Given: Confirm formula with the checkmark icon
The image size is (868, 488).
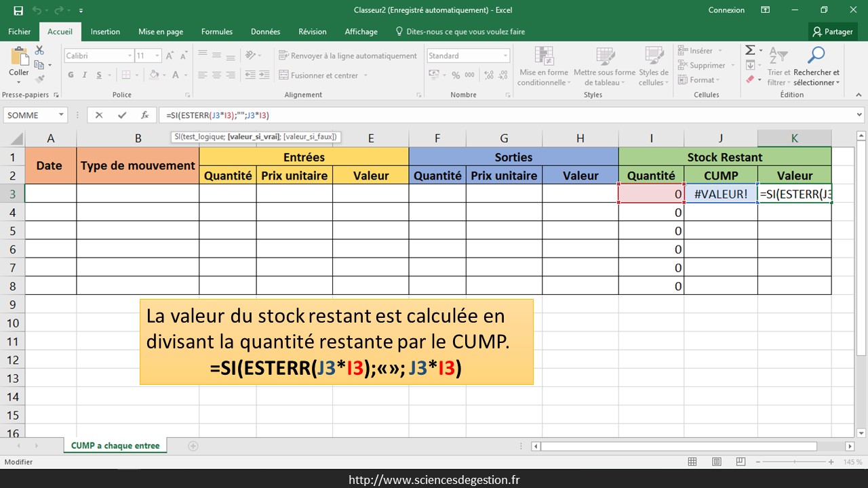Looking at the screenshot, I should tap(122, 115).
